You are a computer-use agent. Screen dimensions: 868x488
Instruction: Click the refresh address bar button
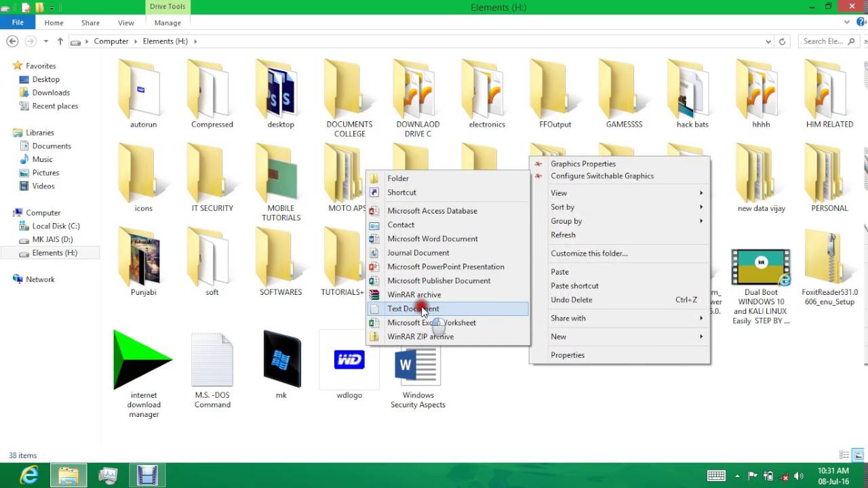coord(782,41)
